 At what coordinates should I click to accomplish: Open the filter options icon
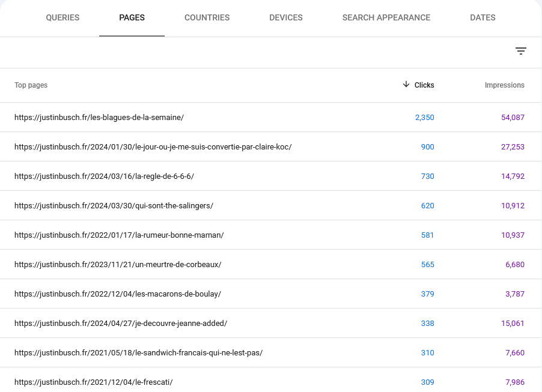tap(520, 51)
